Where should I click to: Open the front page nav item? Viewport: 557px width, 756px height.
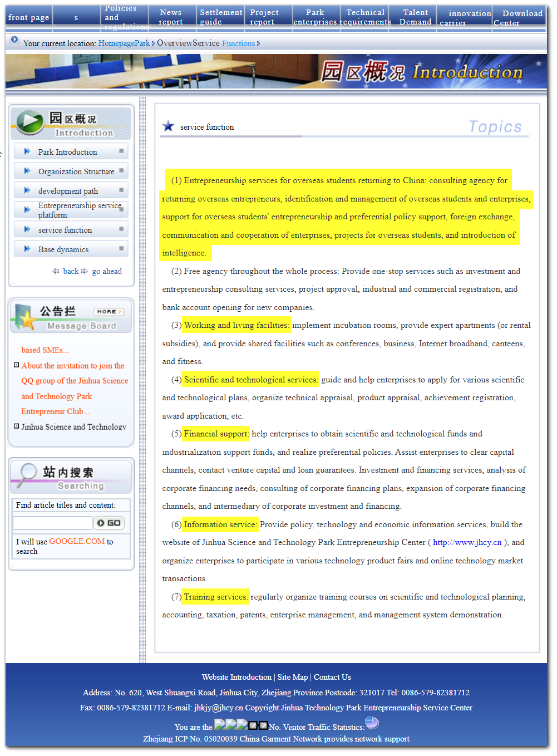pyautogui.click(x=29, y=17)
